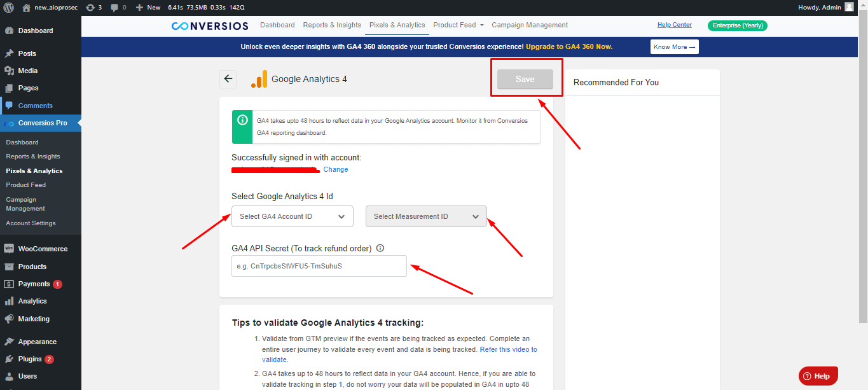The image size is (868, 390).
Task: Click the green info icon in notice
Action: coord(242,120)
